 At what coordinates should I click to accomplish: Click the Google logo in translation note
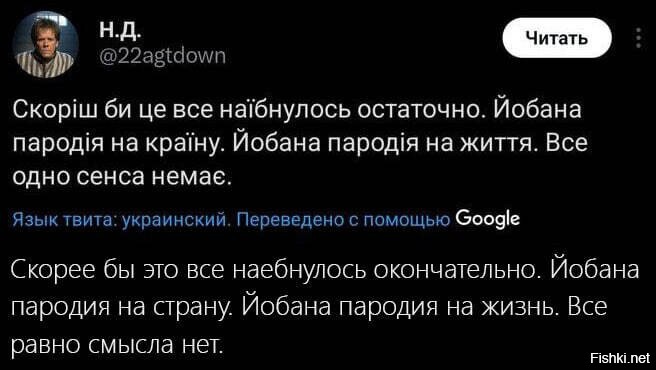(487, 219)
